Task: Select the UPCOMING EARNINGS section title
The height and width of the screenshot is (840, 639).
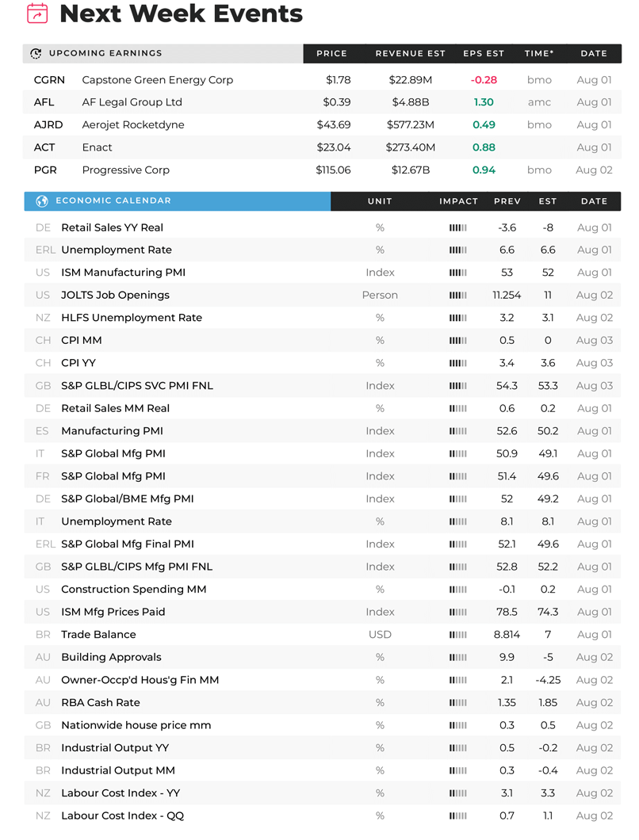Action: click(x=105, y=53)
